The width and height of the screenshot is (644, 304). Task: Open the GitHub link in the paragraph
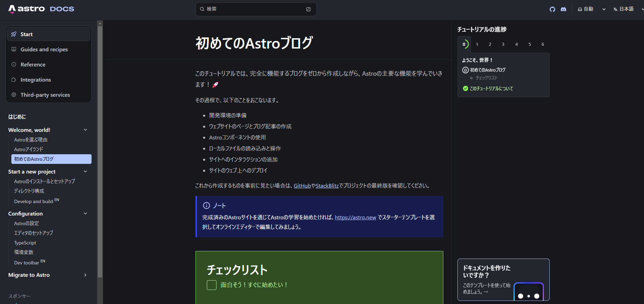302,186
